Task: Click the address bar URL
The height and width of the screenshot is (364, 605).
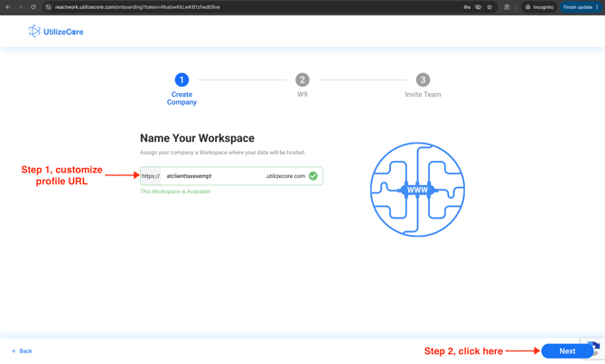Action: click(x=137, y=7)
